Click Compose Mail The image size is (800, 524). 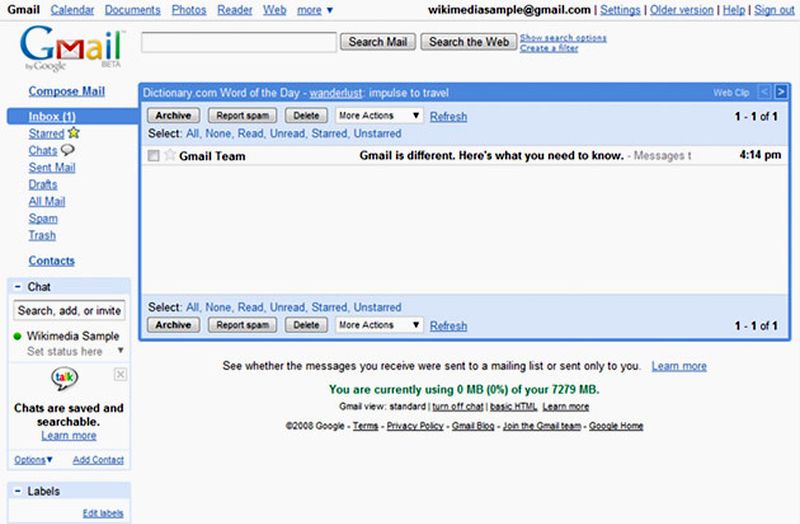(x=67, y=91)
